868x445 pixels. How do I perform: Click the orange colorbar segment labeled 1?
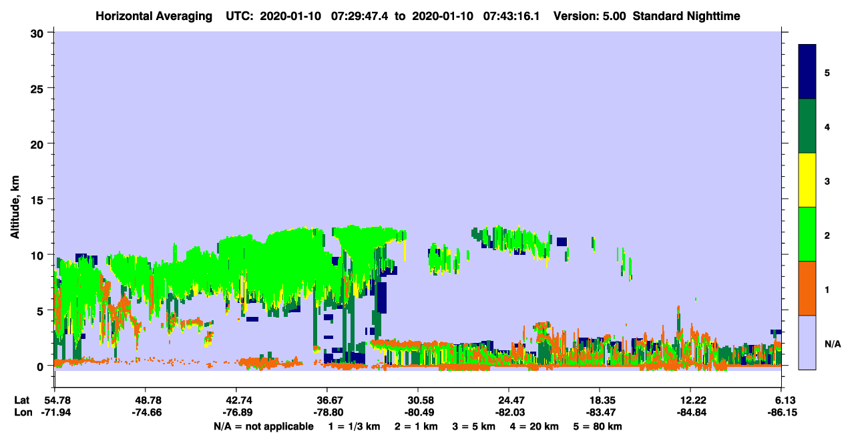pos(807,288)
